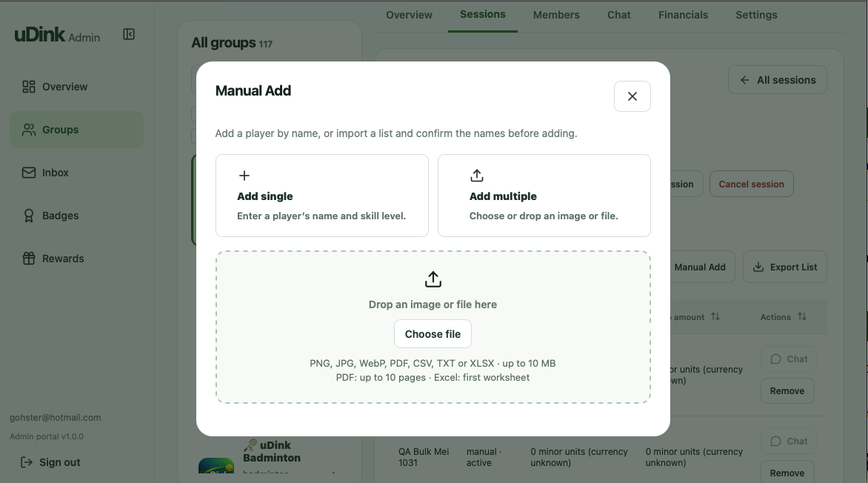Click the file drop zone area
Screen dimensions: 868x483
pos(433,327)
